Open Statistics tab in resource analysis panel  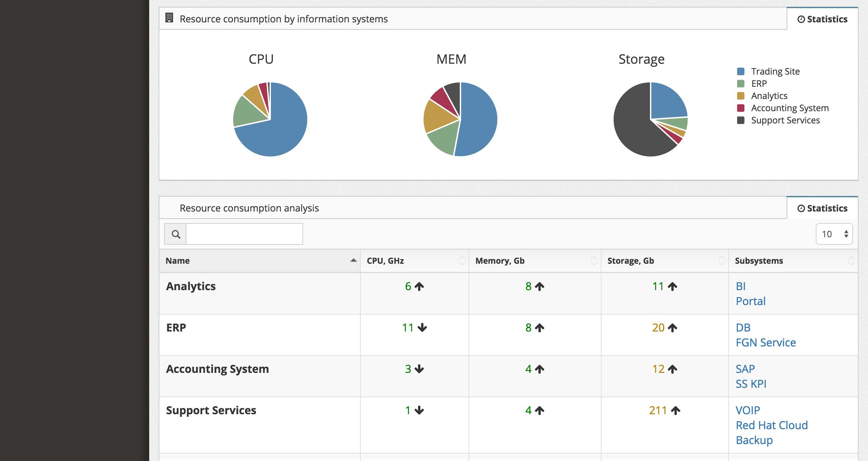(823, 208)
